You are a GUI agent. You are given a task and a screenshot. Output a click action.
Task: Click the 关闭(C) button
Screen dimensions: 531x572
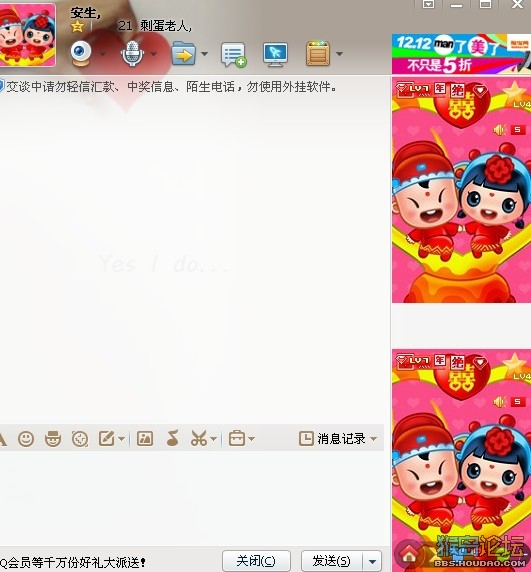click(x=256, y=561)
